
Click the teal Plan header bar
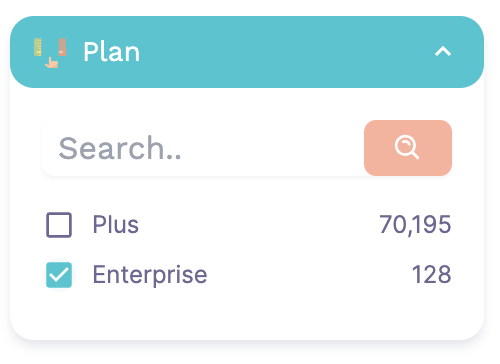[247, 52]
